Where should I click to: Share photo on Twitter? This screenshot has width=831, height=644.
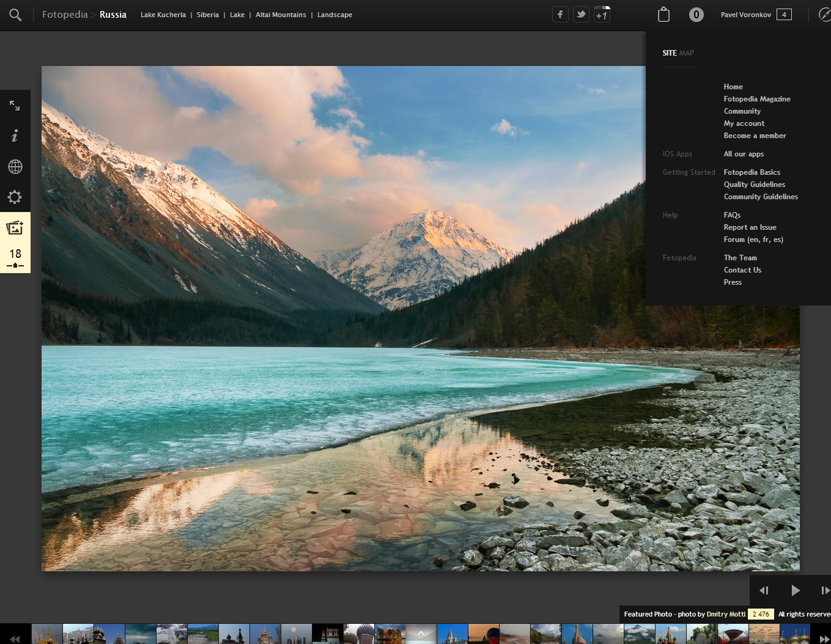tap(581, 15)
